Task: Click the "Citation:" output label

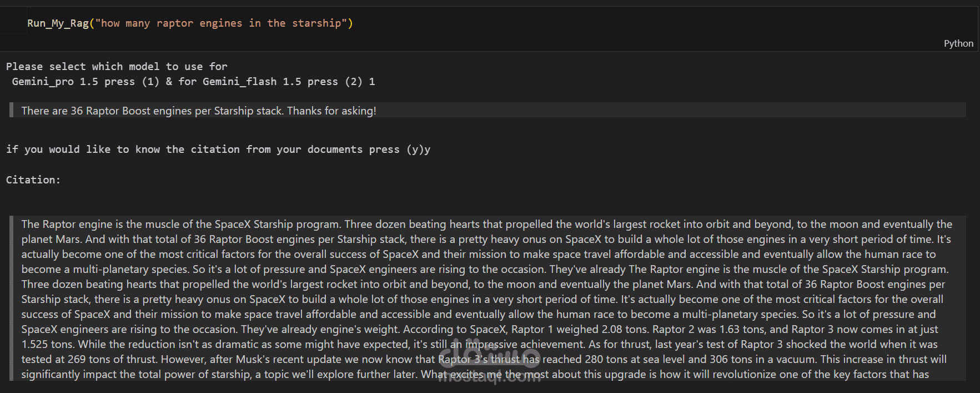Action: 33,180
